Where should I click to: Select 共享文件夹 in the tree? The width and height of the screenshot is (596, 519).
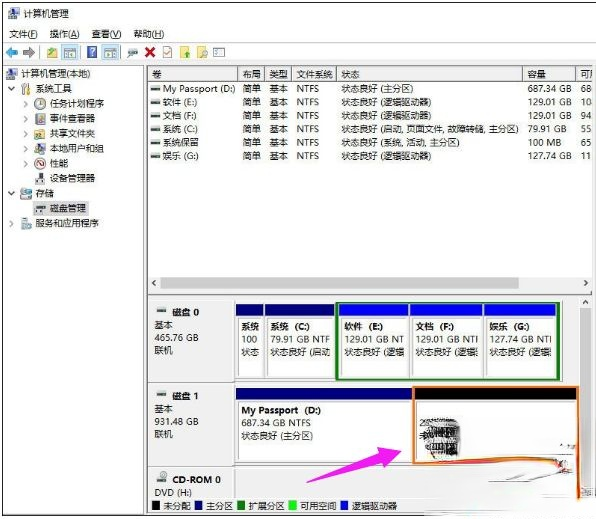[72, 133]
